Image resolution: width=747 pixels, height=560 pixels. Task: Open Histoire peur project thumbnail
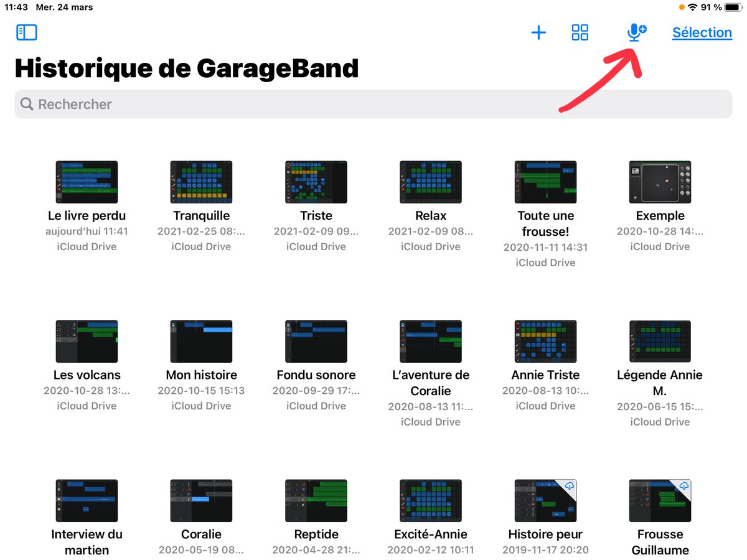545,500
